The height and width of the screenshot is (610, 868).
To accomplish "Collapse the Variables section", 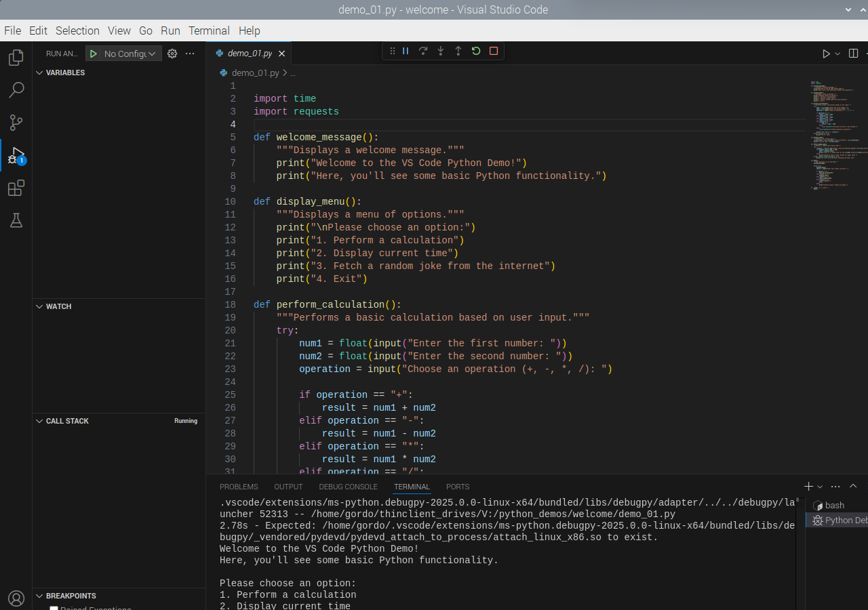I will (39, 73).
